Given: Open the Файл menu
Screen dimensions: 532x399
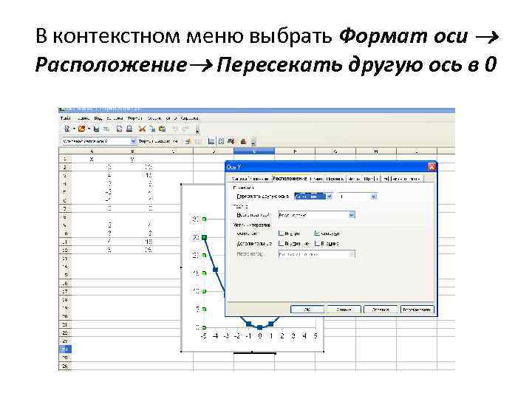Looking at the screenshot, I should point(66,118).
